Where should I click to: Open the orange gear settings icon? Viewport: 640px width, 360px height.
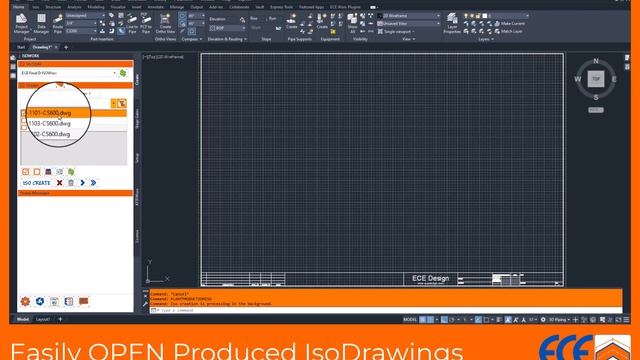coord(25,301)
